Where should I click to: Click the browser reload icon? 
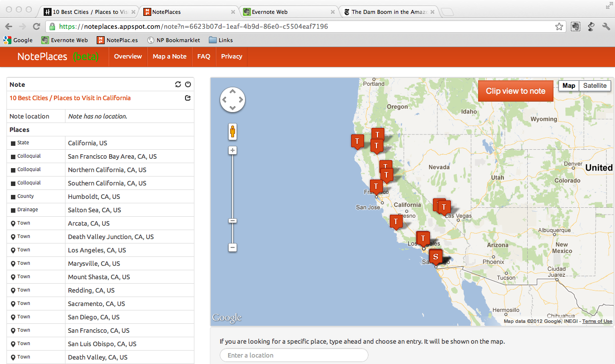(36, 26)
